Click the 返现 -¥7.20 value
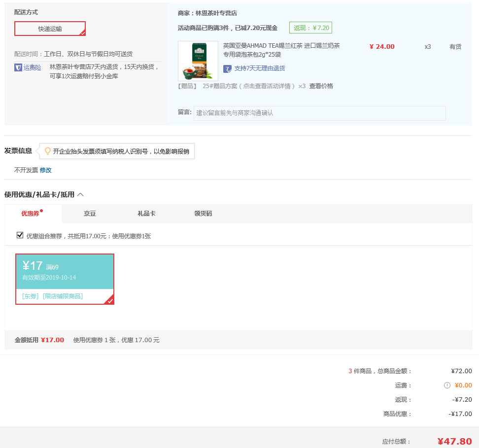Viewport: 479px width, 448px height. (x=462, y=399)
